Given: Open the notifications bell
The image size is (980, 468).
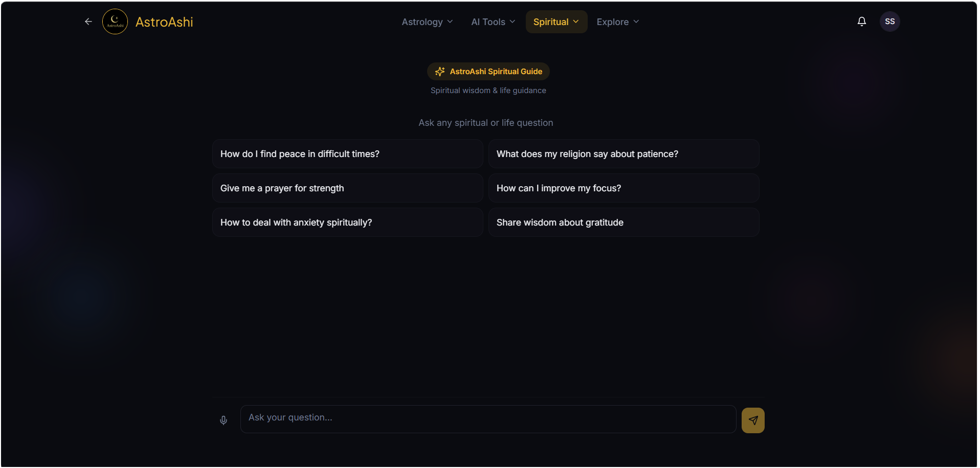Looking at the screenshot, I should [x=862, y=21].
